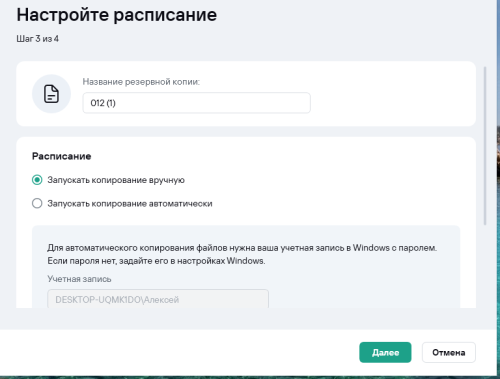500x379 pixels.
Task: Click the backup document icon
Action: [x=51, y=94]
